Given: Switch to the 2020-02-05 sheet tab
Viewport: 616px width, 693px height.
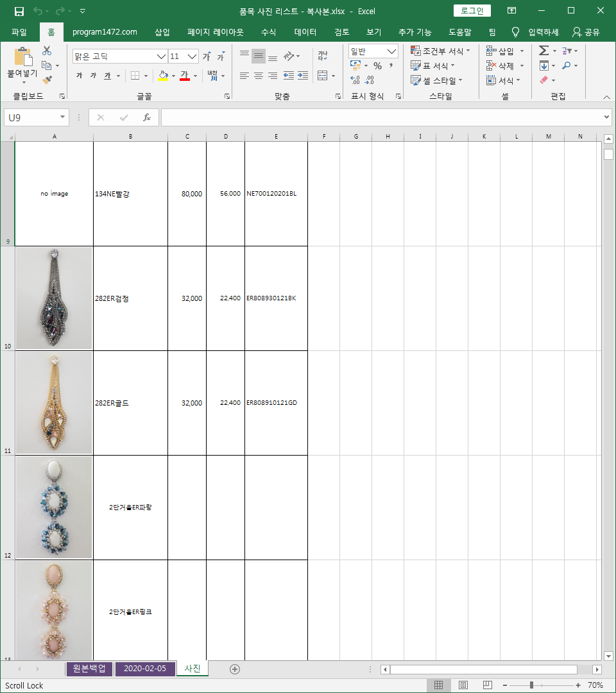Looking at the screenshot, I should tap(145, 669).
